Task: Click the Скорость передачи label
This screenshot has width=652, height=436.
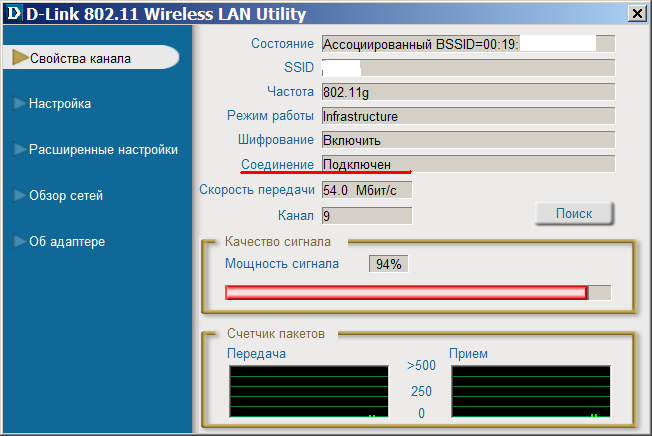Action: click(257, 190)
